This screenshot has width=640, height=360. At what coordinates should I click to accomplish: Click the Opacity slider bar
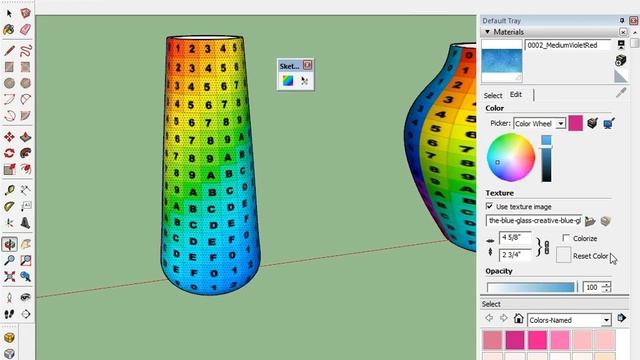pyautogui.click(x=532, y=287)
